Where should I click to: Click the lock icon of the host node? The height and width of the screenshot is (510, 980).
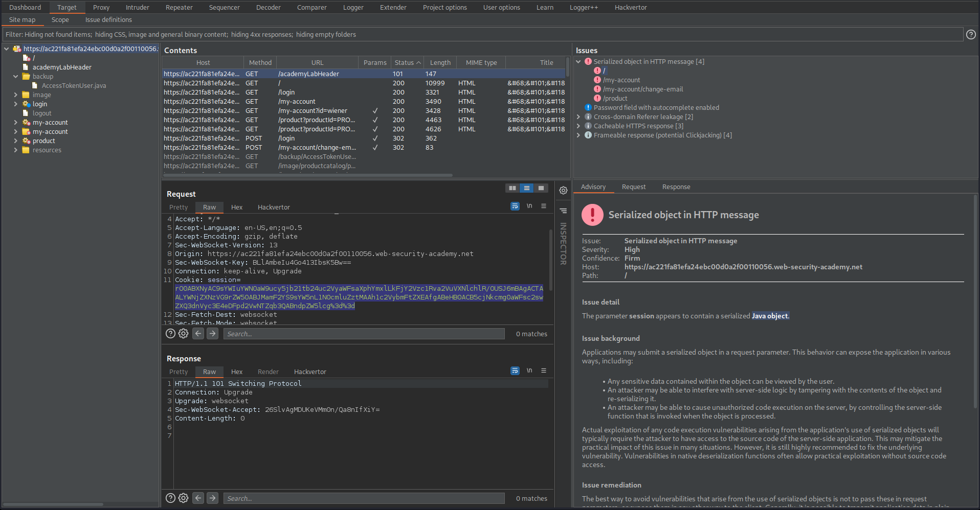pos(17,49)
